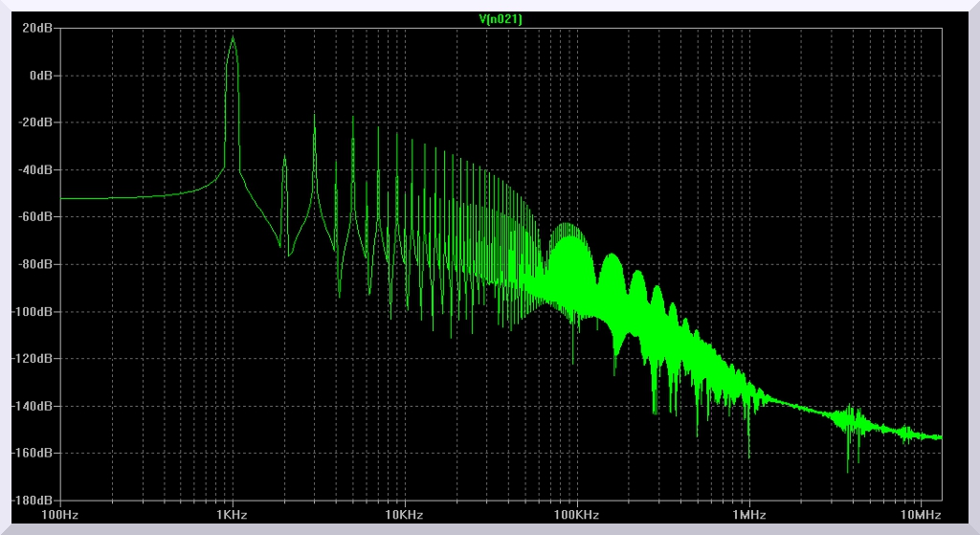Screen dimensions: 980x535
Task: Click the 10MHz frequency axis label
Action: pyautogui.click(x=921, y=514)
